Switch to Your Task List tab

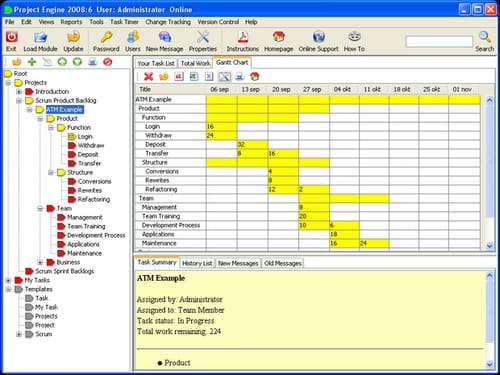coord(156,63)
